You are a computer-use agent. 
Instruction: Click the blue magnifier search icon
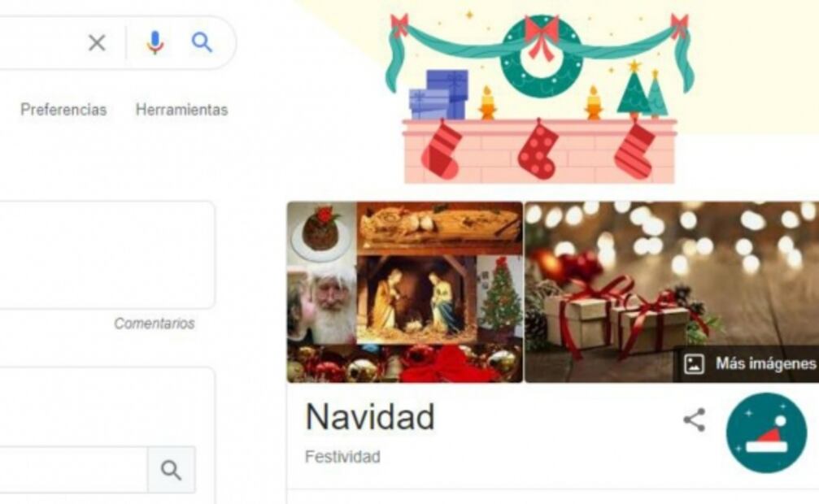203,42
